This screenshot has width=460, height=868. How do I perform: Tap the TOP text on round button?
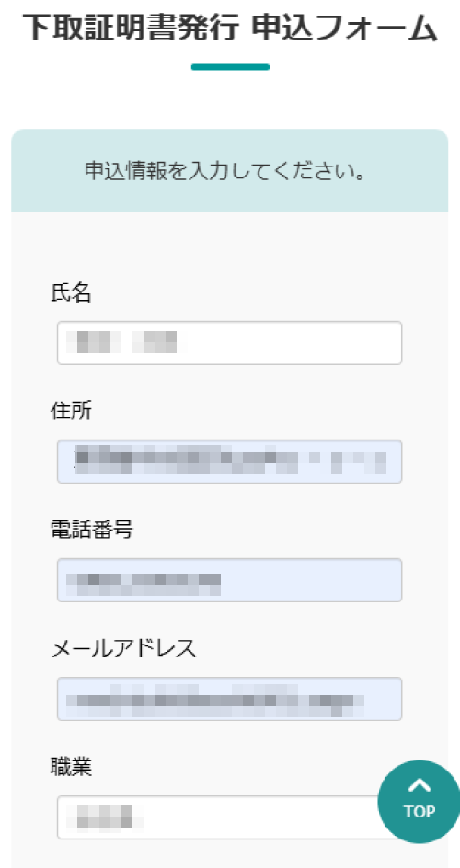[420, 812]
